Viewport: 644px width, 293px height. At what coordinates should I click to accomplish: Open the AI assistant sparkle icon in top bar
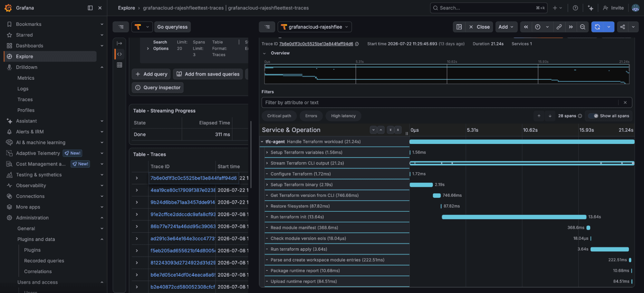591,8
